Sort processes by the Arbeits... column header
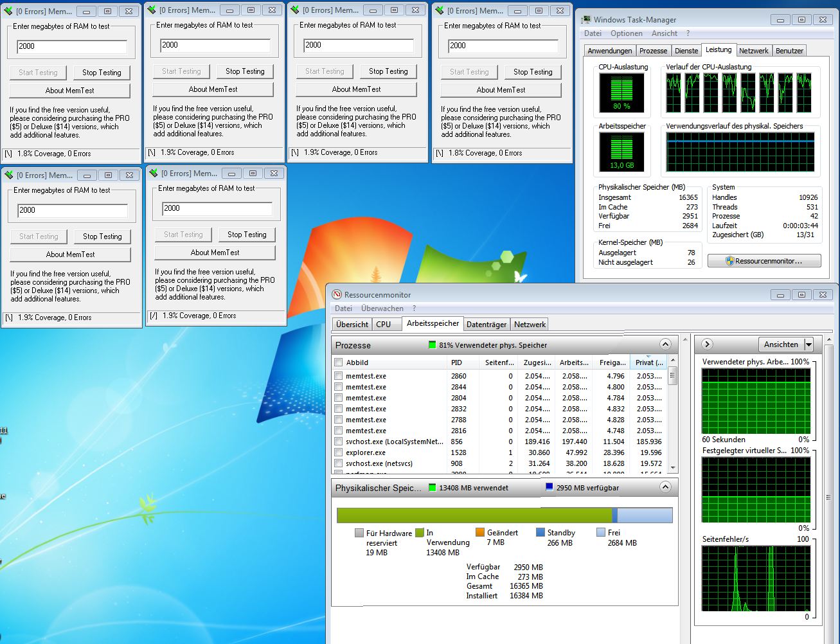The height and width of the screenshot is (644, 840). [573, 362]
